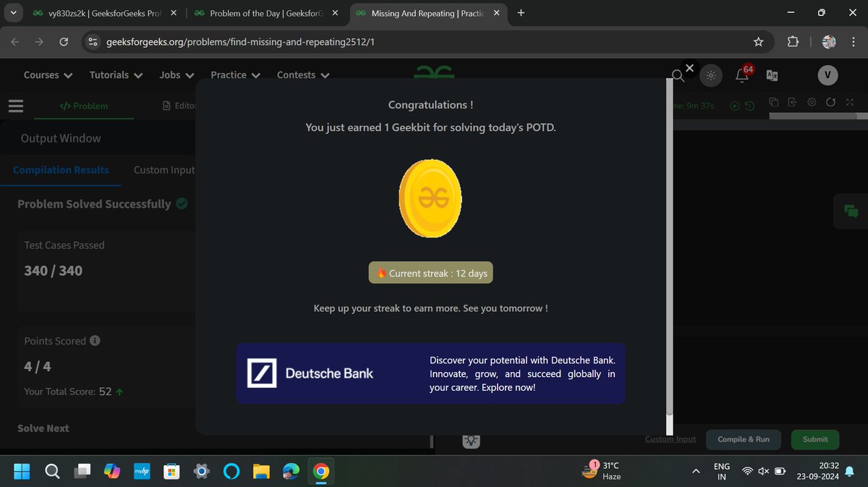This screenshot has height=487, width=868.
Task: Open the Windows Start menu
Action: [22, 472]
